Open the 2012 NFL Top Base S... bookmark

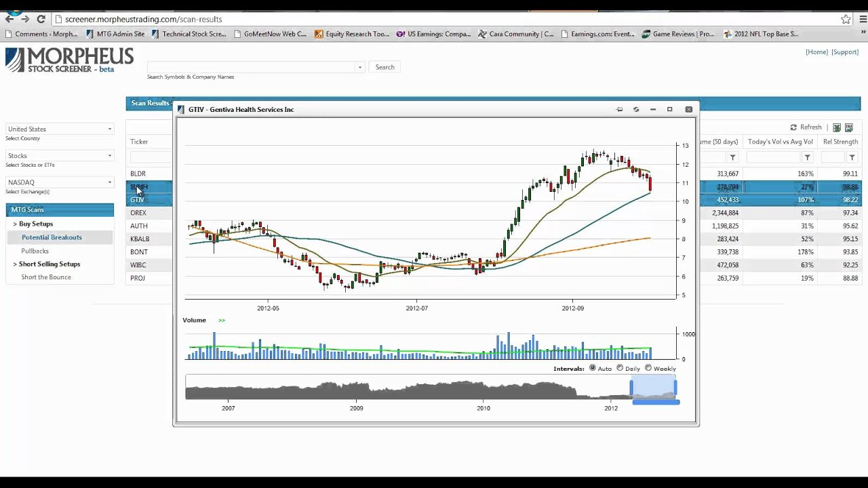click(761, 34)
